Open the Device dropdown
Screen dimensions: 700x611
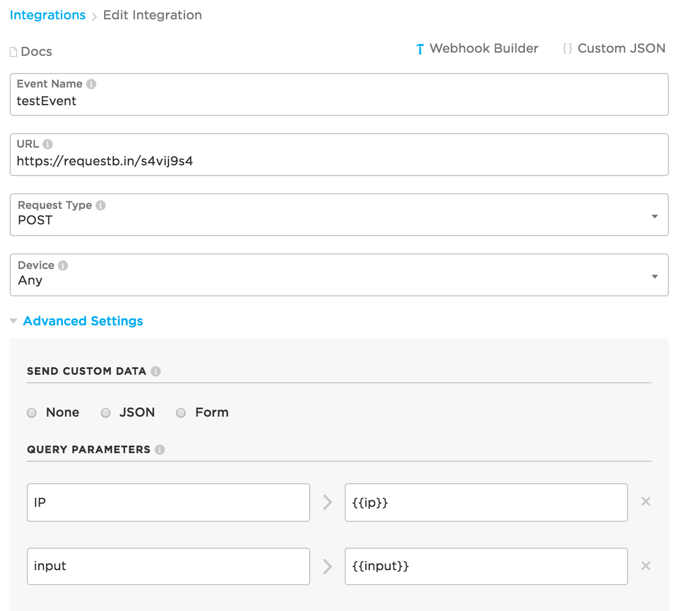click(654, 277)
